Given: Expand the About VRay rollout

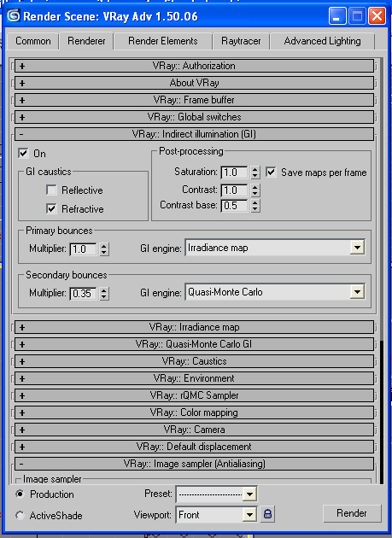Looking at the screenshot, I should point(194,83).
